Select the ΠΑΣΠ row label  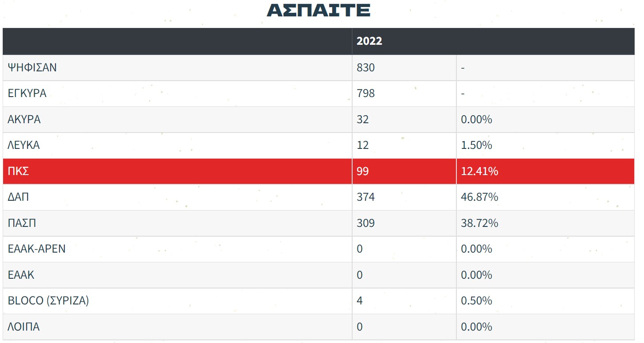click(x=22, y=223)
